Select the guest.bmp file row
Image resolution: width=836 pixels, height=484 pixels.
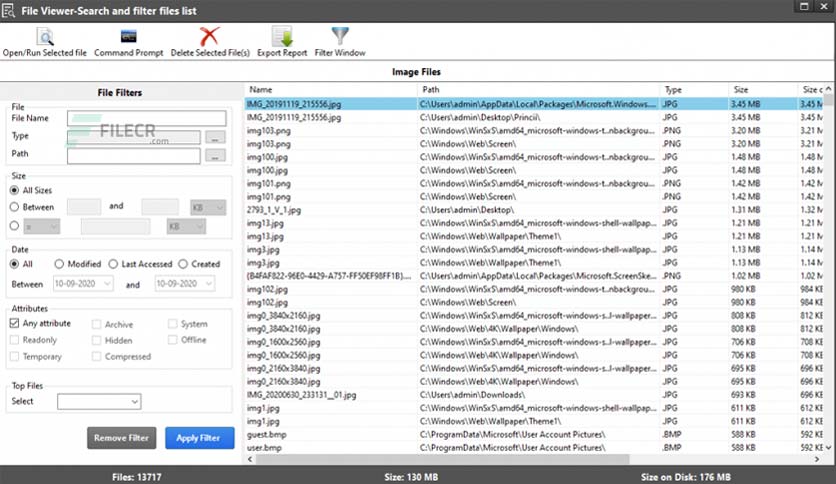[534, 434]
